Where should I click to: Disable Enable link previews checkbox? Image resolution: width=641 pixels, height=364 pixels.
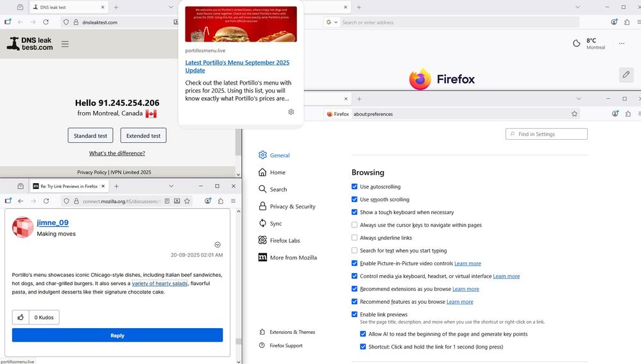355,315
